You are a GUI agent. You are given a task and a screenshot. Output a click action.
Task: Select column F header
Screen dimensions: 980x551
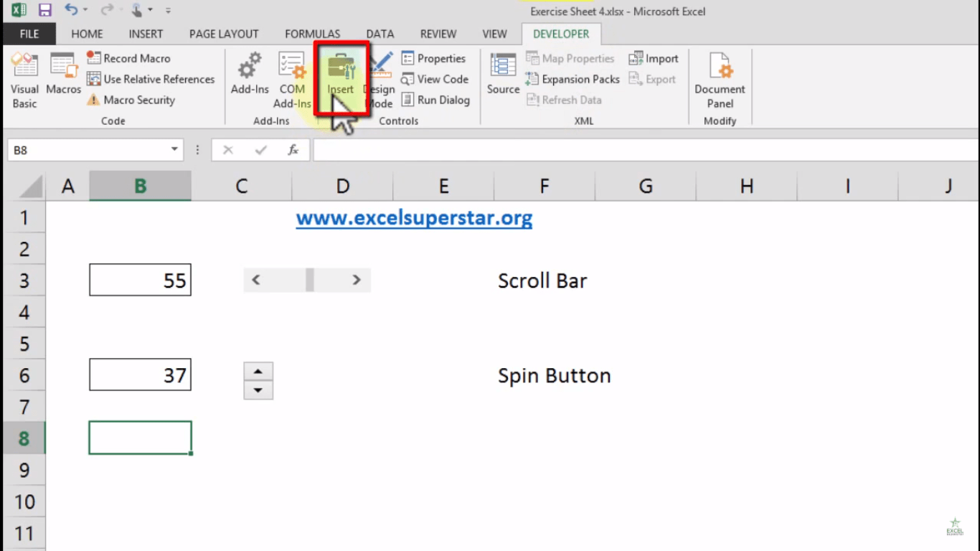pyautogui.click(x=545, y=186)
